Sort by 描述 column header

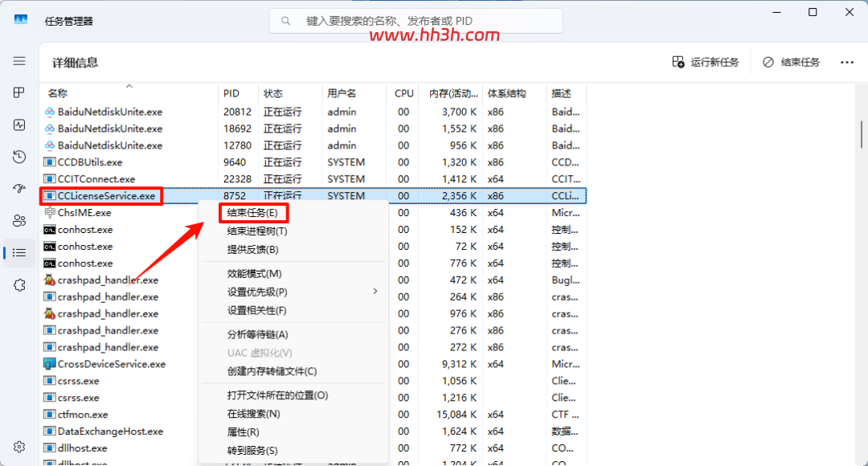(567, 93)
